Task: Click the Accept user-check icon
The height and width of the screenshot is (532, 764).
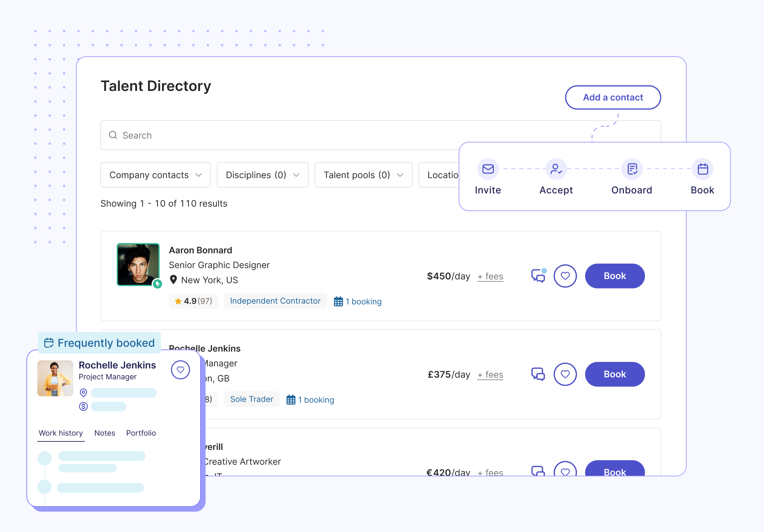Action: 556,169
